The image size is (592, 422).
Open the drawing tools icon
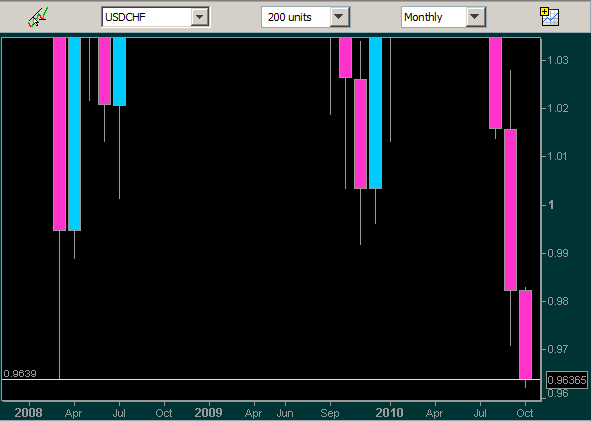[x=38, y=17]
